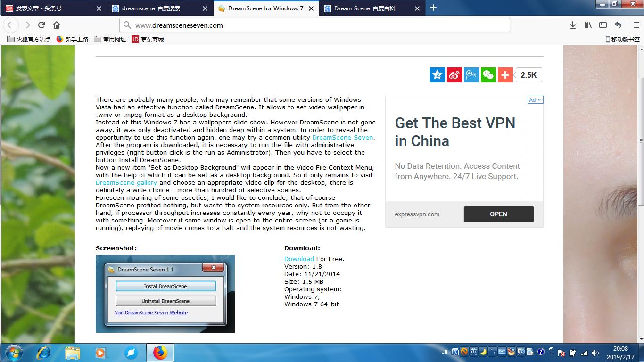644x362 pixels.
Task: Close the DreamScene for Windows 7 tab
Action: pos(311,8)
